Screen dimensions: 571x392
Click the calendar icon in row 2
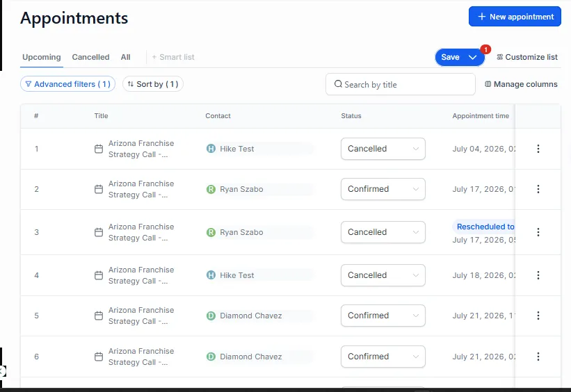pyautogui.click(x=99, y=189)
